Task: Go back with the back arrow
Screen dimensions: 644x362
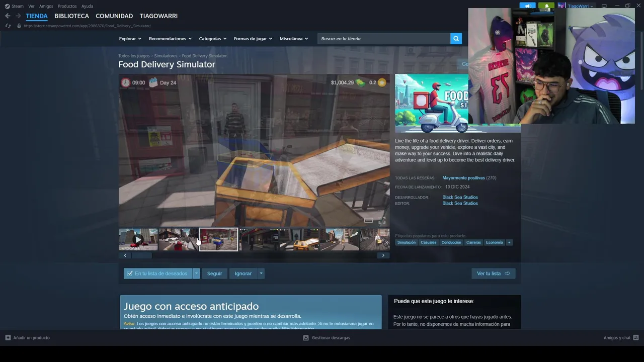Action: click(x=8, y=16)
